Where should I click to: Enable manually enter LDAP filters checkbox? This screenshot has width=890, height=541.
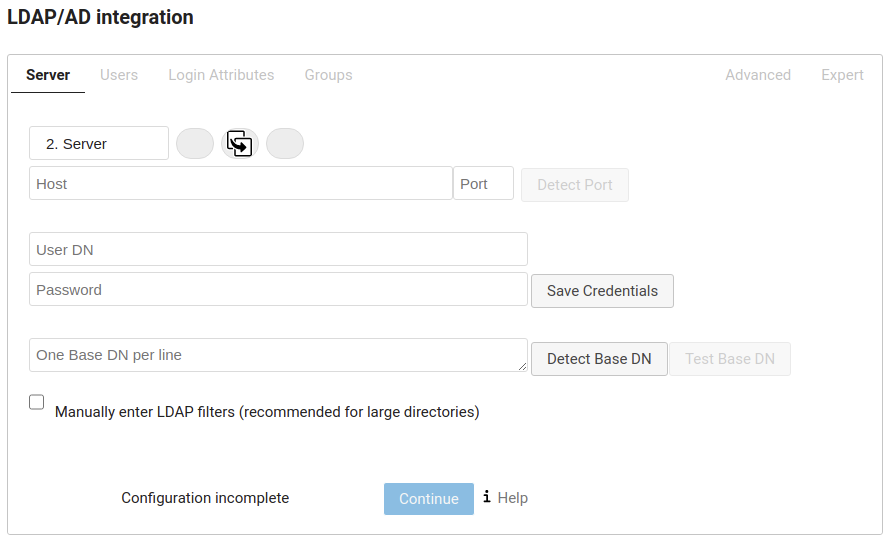tap(37, 402)
